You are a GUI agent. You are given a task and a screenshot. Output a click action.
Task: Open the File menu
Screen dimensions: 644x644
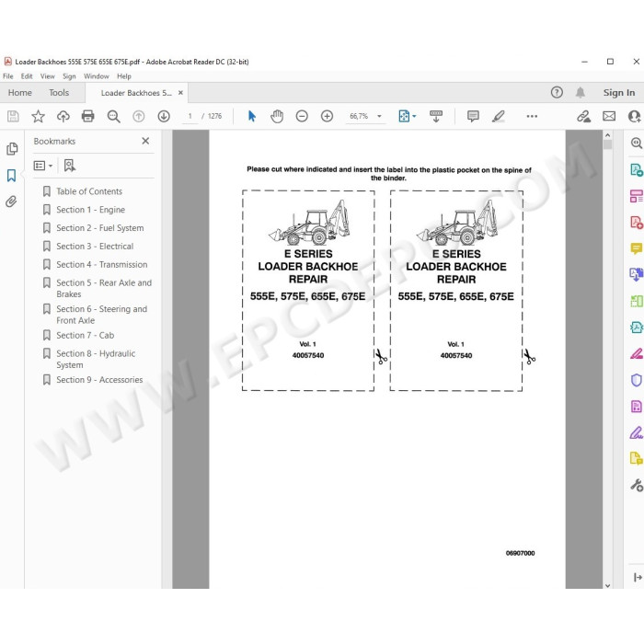click(7, 76)
